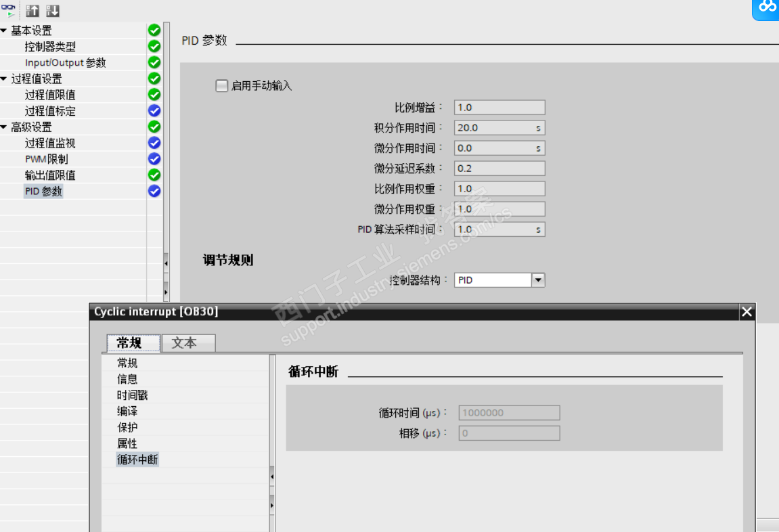Select 过程值标定 in navigation tree
779x532 pixels.
[x=50, y=111]
